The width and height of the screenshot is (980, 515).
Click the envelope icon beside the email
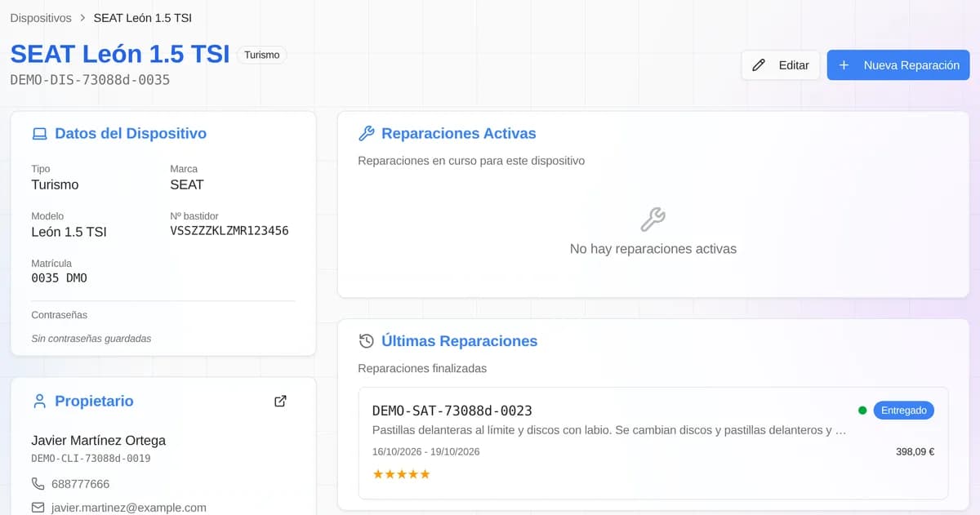(38, 508)
